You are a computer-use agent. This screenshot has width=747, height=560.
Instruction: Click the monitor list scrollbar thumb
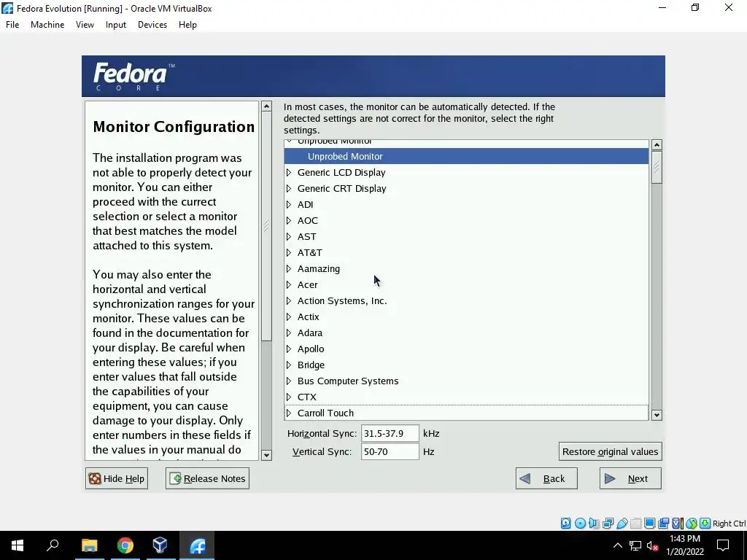tap(657, 167)
